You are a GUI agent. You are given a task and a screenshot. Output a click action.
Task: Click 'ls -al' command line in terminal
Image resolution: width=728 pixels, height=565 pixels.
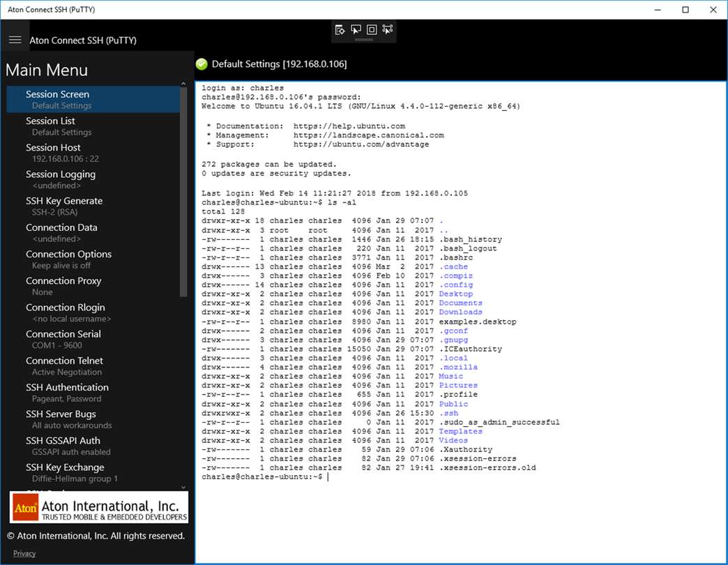[x=279, y=202]
